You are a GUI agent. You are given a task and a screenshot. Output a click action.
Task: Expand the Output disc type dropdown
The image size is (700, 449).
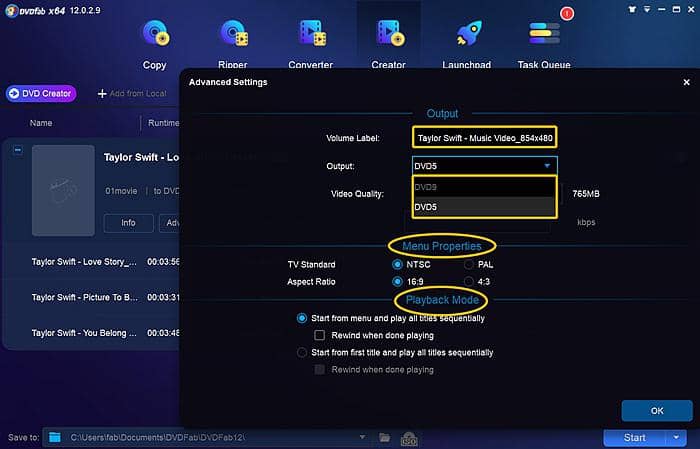tap(547, 166)
